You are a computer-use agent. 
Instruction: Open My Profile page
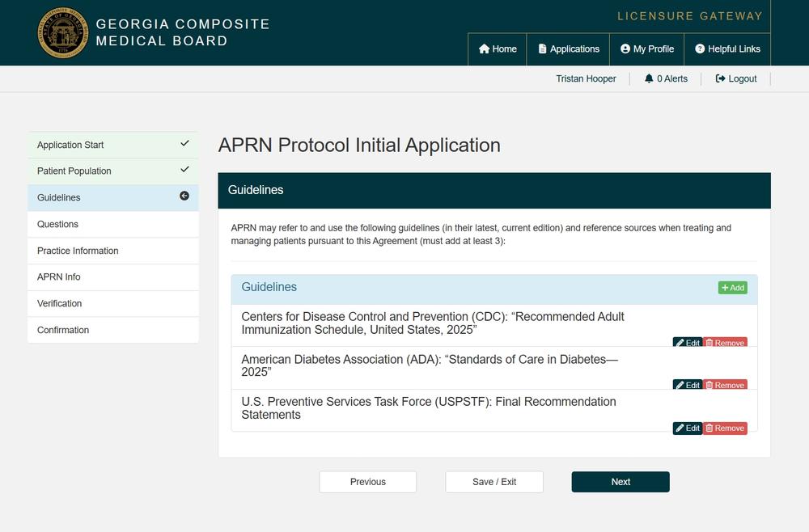pos(647,49)
